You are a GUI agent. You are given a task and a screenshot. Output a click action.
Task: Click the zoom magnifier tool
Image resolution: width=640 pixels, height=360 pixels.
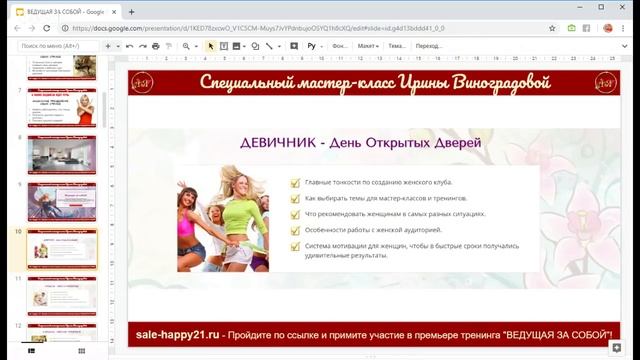tap(186, 46)
